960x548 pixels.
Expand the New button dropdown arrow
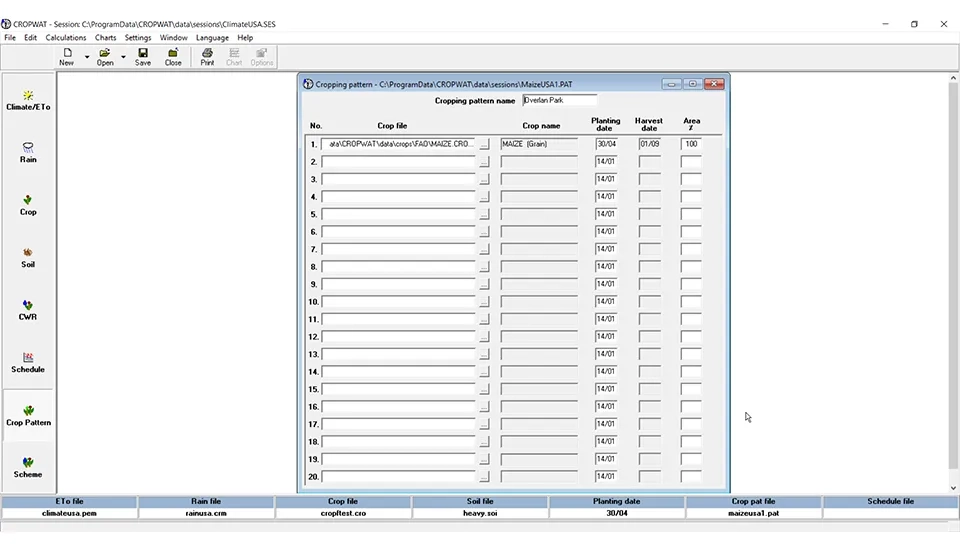click(x=87, y=57)
